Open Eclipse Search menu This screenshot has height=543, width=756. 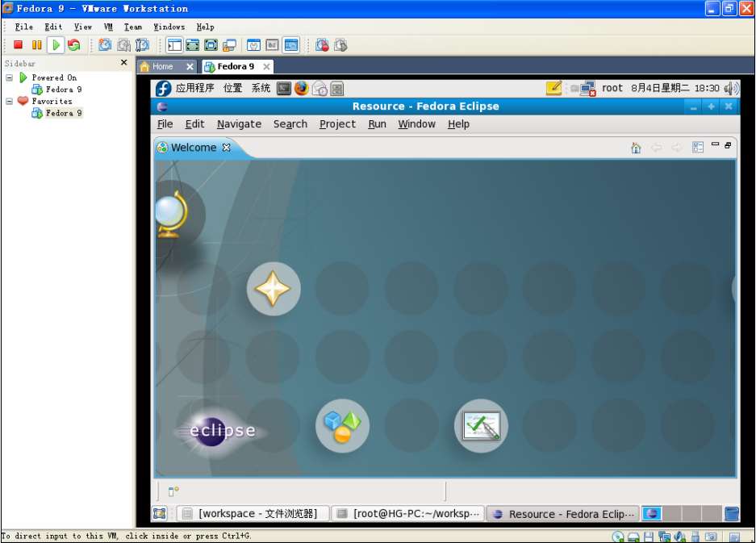pos(290,124)
